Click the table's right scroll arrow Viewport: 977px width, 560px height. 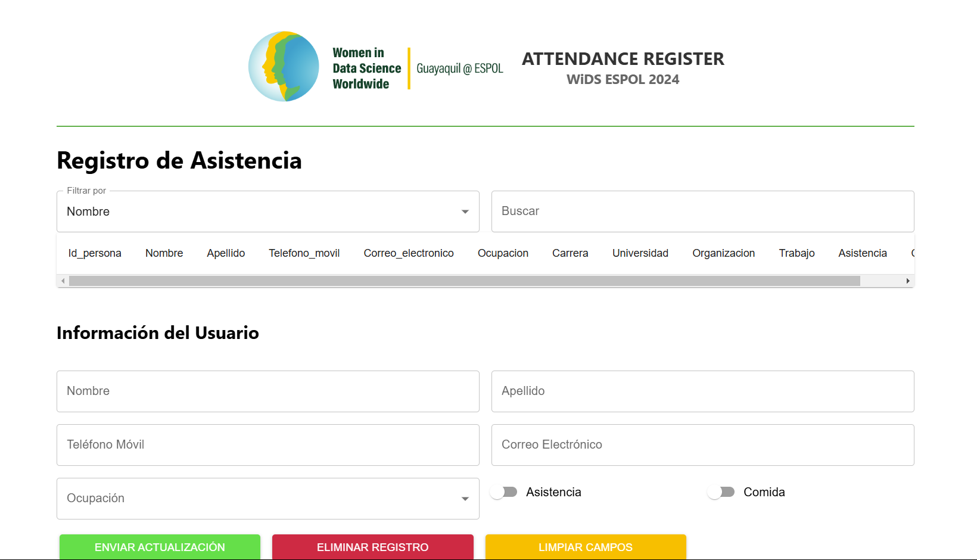point(908,281)
